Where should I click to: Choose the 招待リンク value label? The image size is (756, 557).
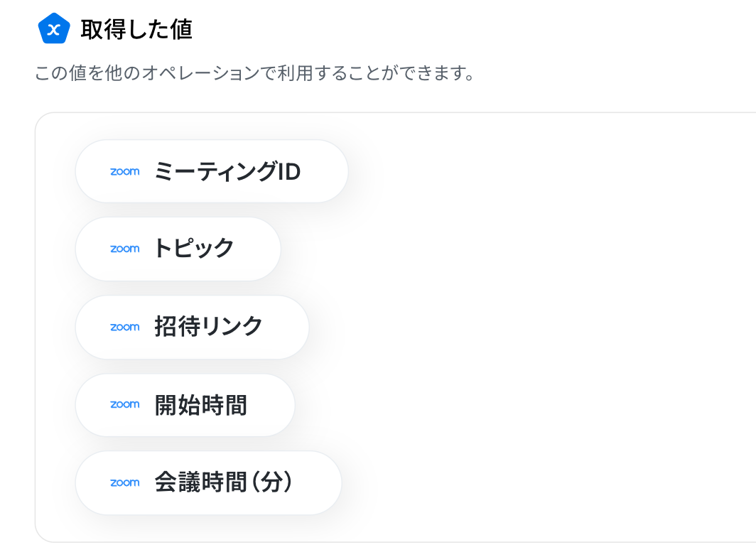click(x=208, y=327)
